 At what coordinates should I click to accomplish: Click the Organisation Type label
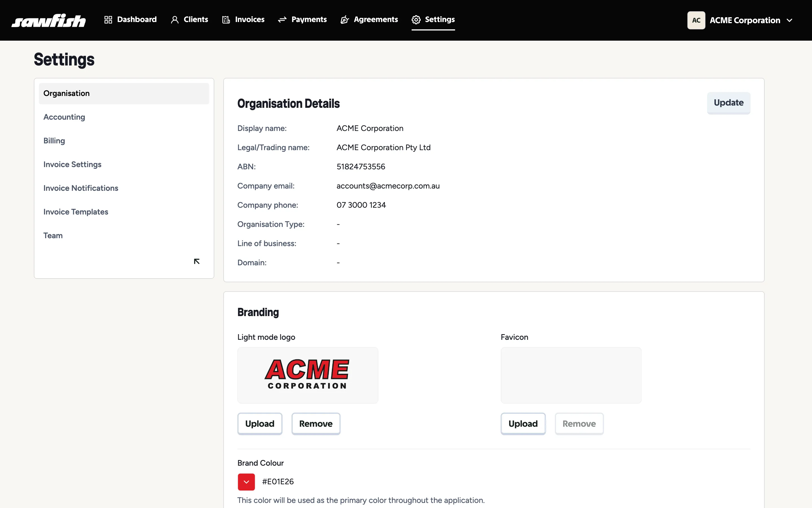(x=271, y=224)
